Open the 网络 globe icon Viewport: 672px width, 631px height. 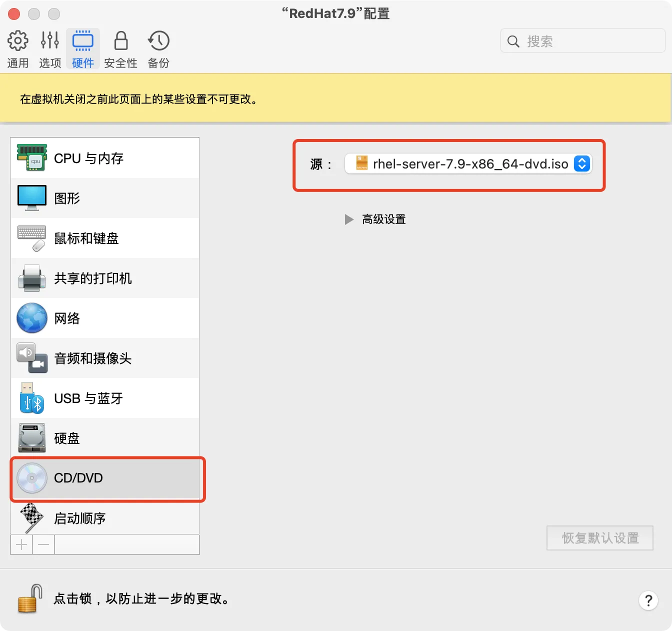(31, 318)
